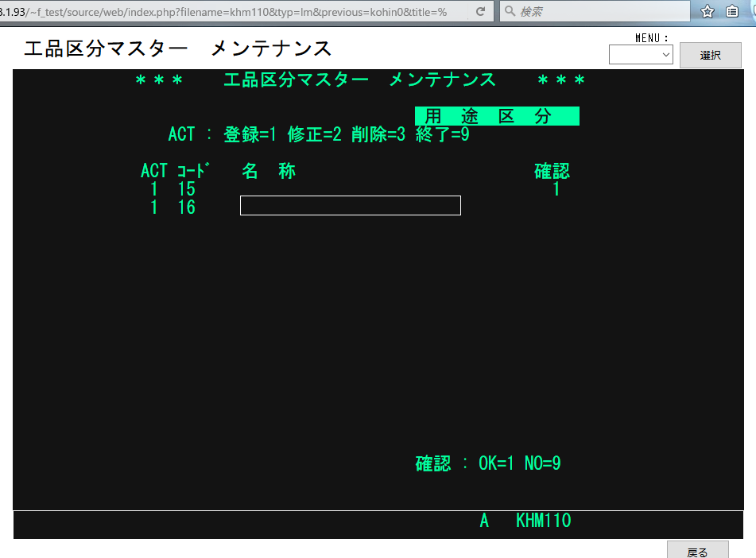Click the 確認 : OK=1 NO=9 prompt
The height and width of the screenshot is (558, 756).
[488, 463]
